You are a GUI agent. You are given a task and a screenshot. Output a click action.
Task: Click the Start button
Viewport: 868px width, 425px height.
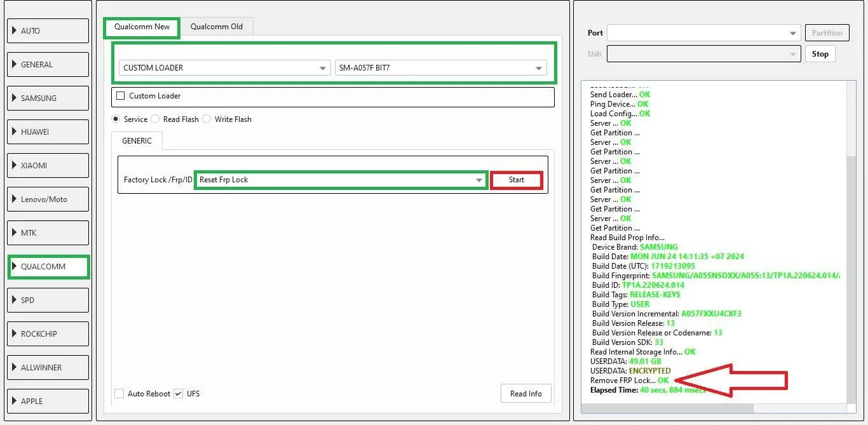coord(517,180)
